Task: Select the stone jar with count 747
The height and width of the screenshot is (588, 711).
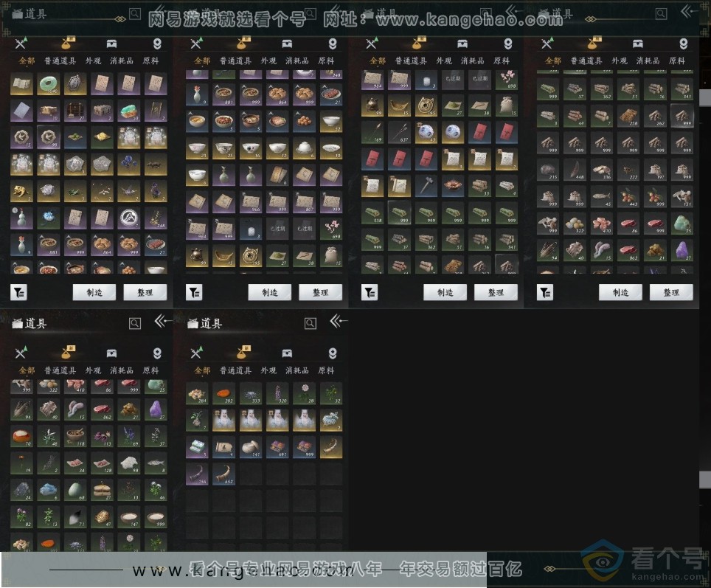Action: pos(250,447)
